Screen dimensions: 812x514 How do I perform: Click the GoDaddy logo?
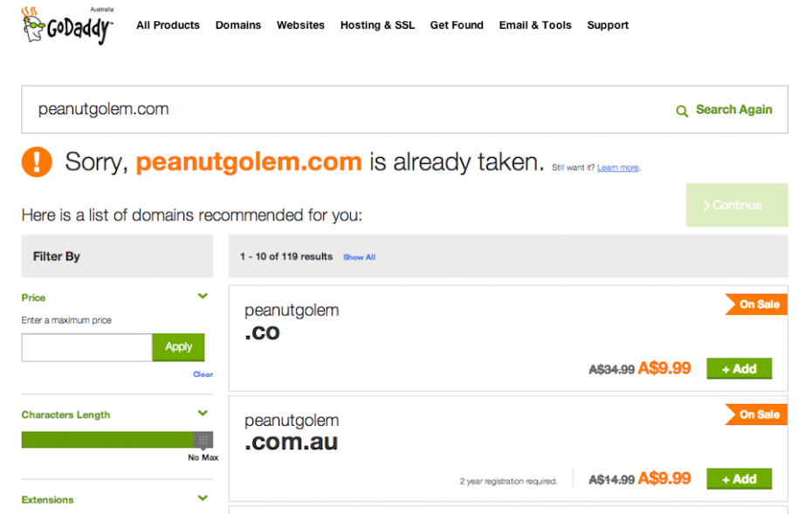pyautogui.click(x=67, y=25)
